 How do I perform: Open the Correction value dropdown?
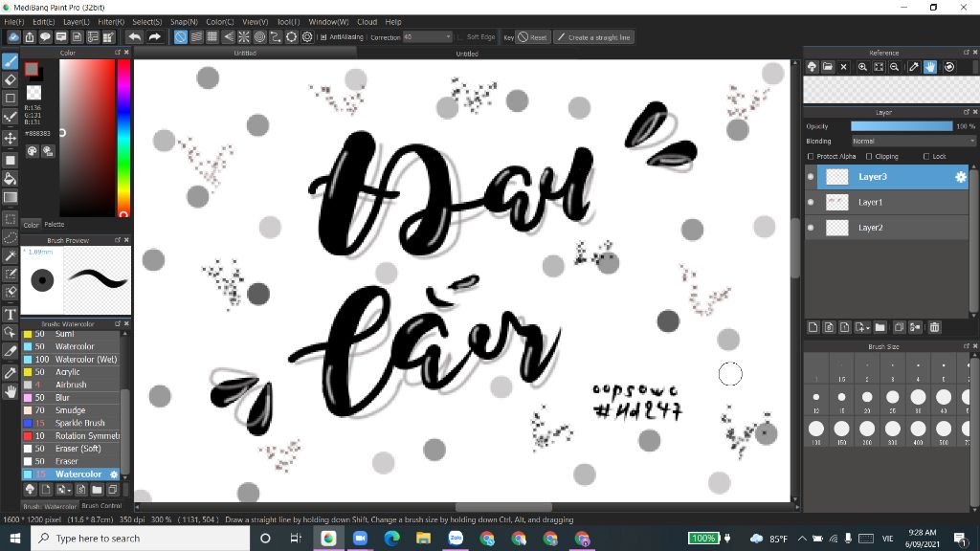click(x=427, y=37)
